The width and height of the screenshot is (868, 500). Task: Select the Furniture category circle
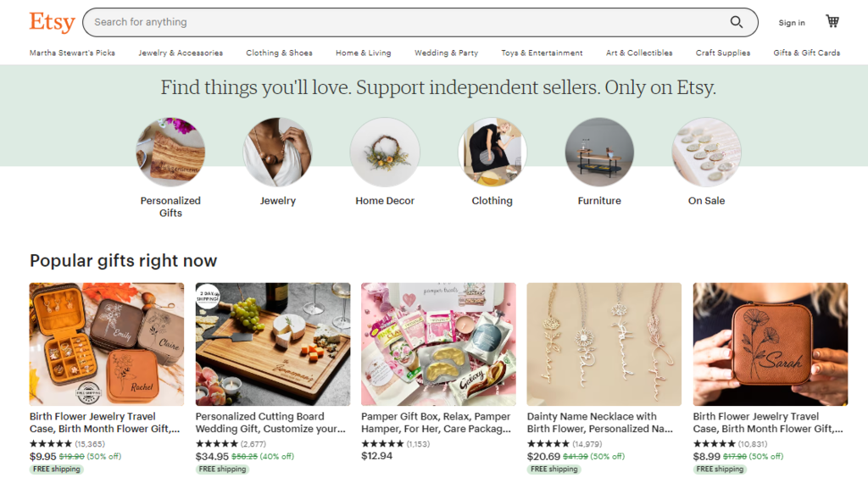coord(599,152)
